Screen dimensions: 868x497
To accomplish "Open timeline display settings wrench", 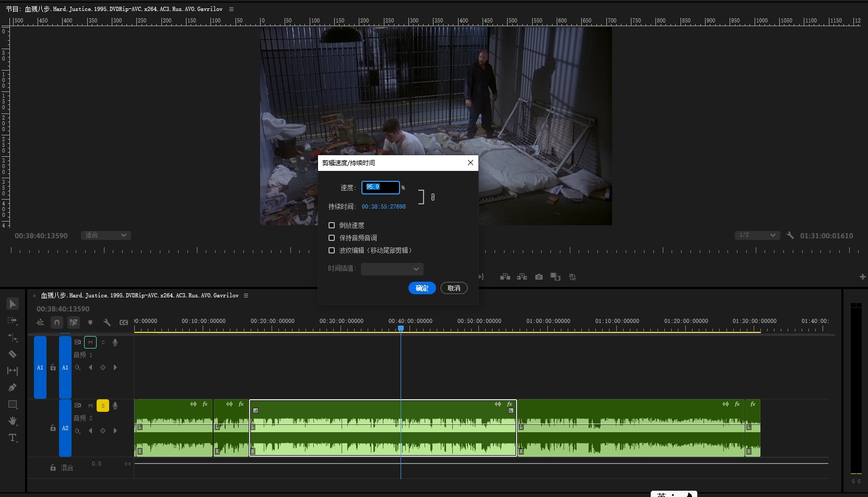I will [107, 322].
